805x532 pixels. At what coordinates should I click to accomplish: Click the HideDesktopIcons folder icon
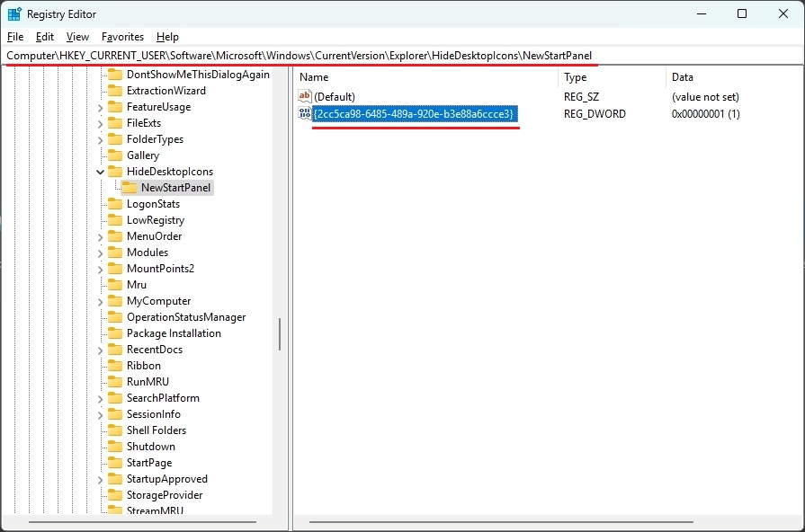115,172
